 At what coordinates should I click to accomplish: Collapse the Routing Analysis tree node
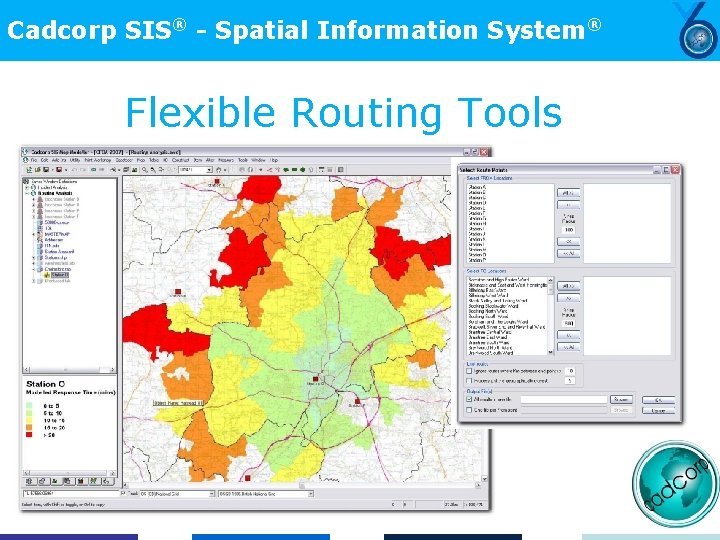point(27,193)
